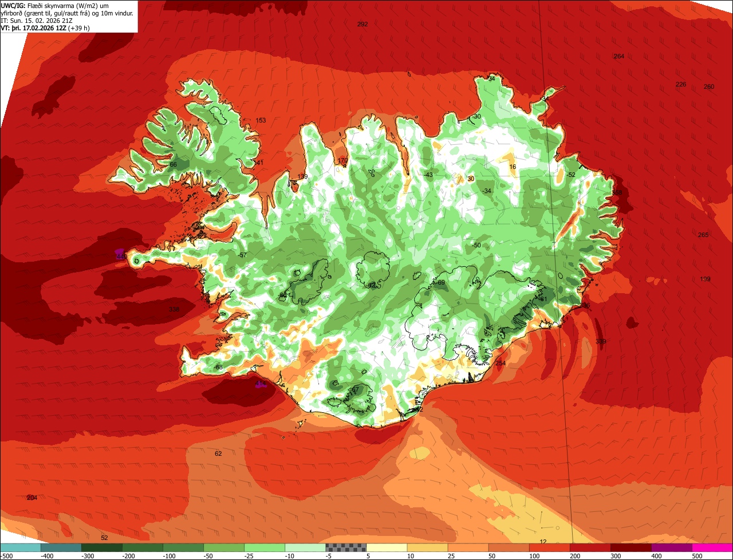
Task: Click the '204' value on the map
Action: pyautogui.click(x=32, y=498)
